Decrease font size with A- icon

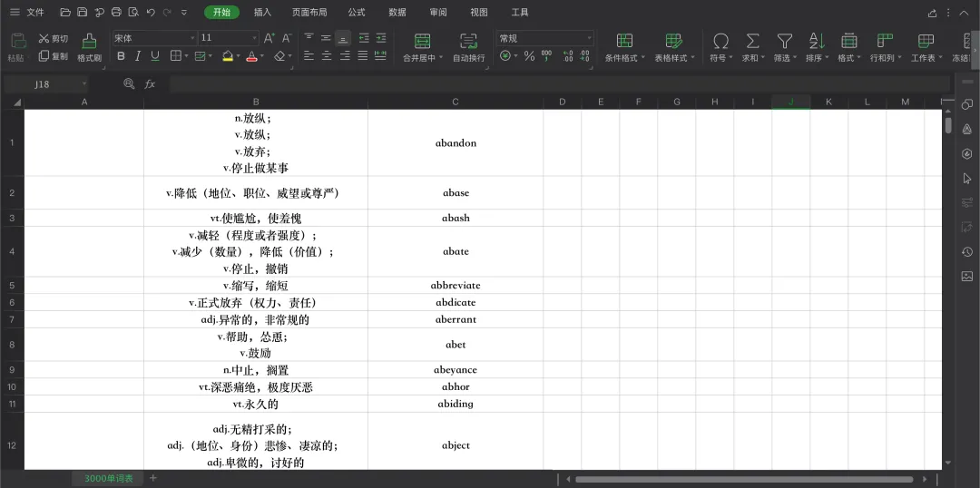coord(286,38)
